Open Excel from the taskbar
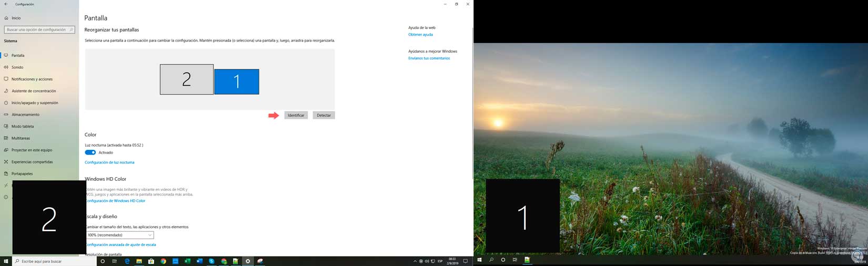 187,261
